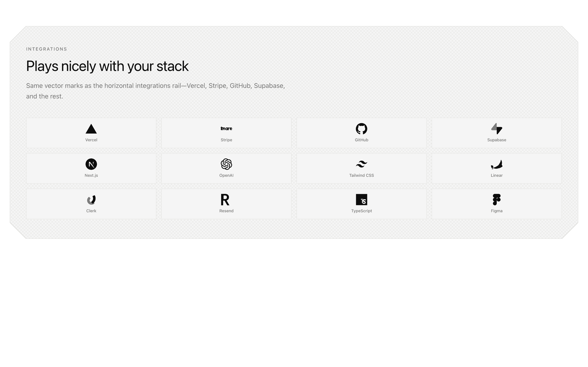Click the Tailwind CSS waves logo
Image resolution: width=588 pixels, height=367 pixels.
361,164
